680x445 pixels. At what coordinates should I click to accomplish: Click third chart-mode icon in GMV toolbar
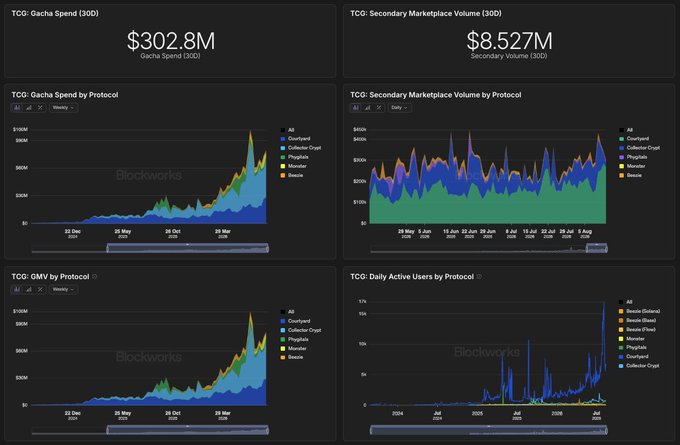tap(40, 289)
